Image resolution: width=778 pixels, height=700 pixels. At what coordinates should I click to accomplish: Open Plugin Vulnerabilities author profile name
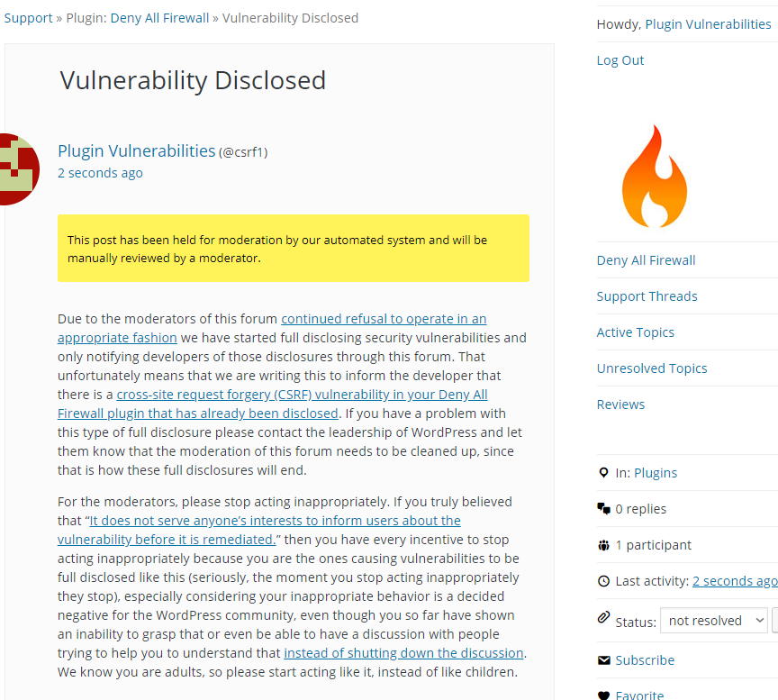click(x=137, y=151)
